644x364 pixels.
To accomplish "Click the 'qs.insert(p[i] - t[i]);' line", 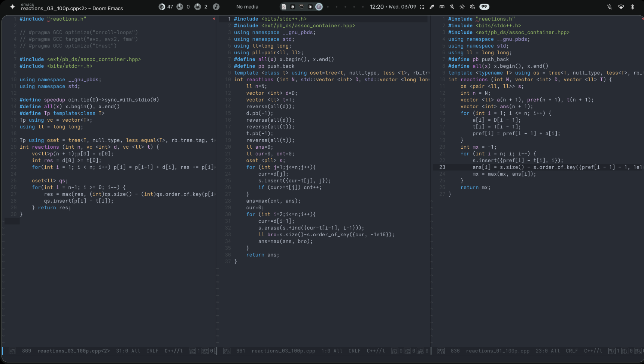I will click(x=79, y=201).
